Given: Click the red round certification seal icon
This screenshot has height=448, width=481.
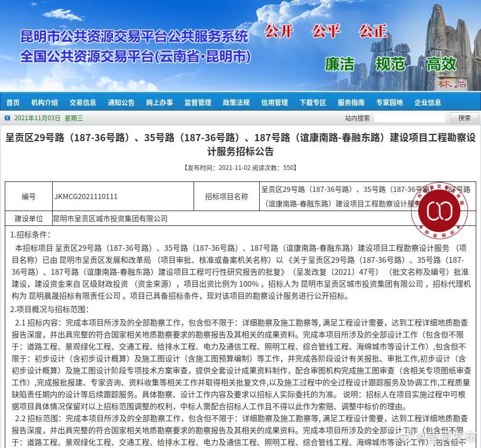Looking at the screenshot, I should (440, 211).
